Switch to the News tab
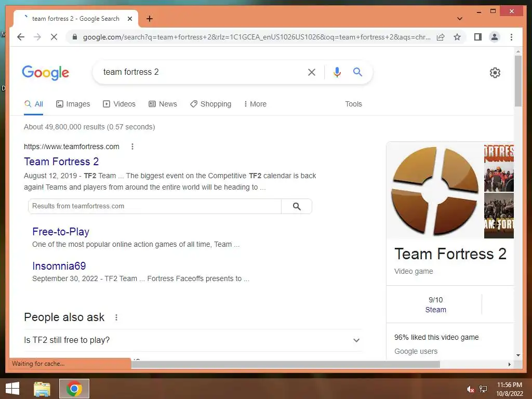The height and width of the screenshot is (399, 532). click(x=163, y=104)
